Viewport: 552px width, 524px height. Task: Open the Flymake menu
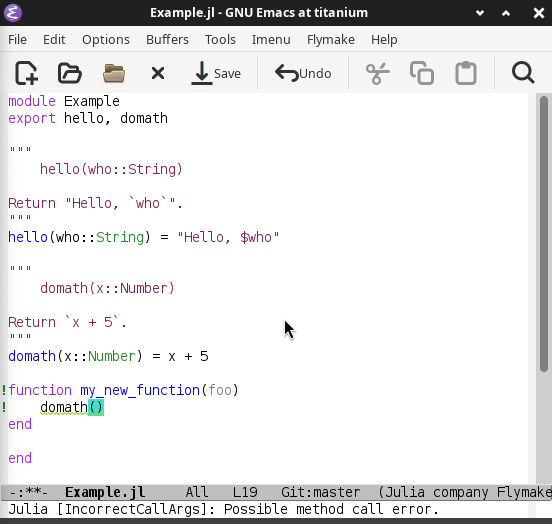point(331,39)
